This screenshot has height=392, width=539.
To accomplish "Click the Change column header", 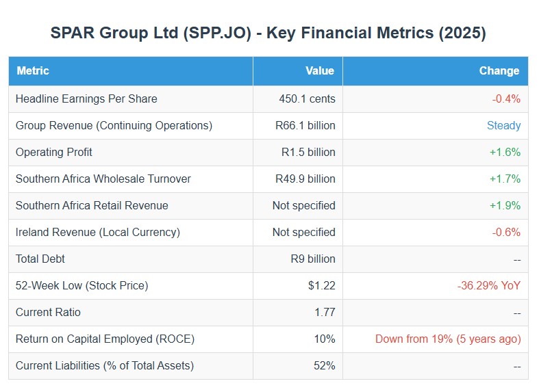I will [499, 70].
